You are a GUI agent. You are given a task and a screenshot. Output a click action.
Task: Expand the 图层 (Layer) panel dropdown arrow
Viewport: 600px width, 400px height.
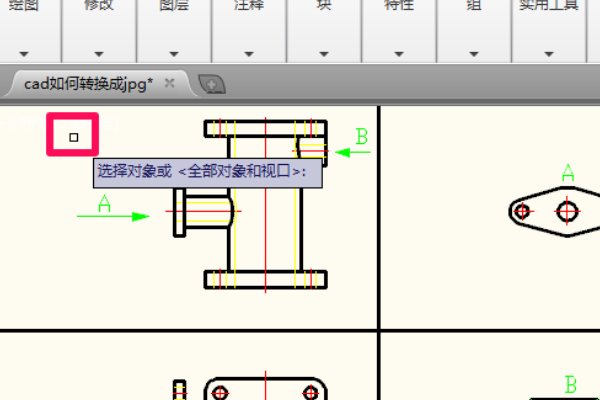click(x=174, y=53)
